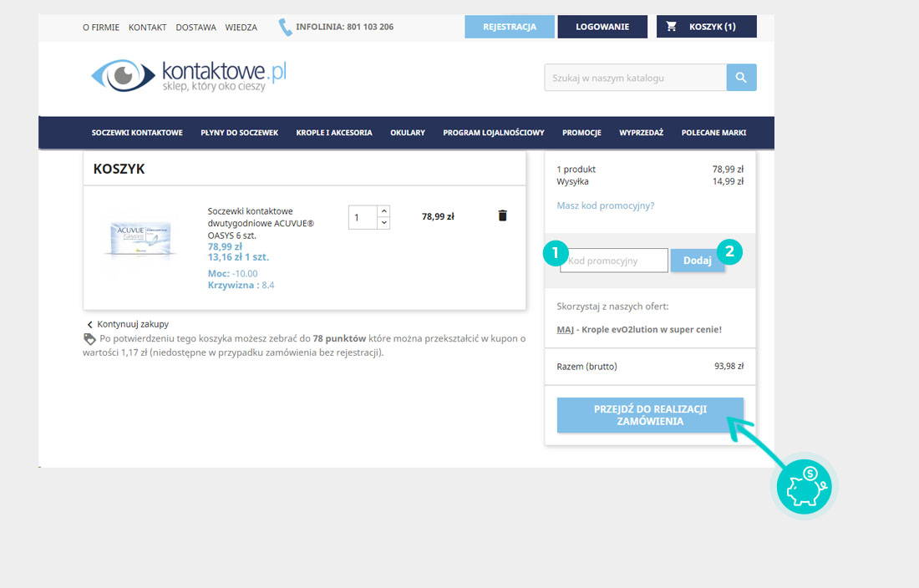Click the 1 produkt summary label

coord(576,170)
